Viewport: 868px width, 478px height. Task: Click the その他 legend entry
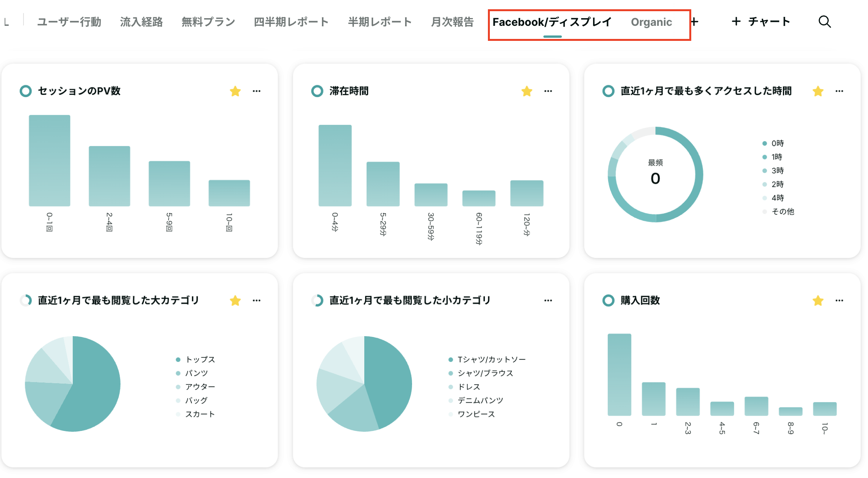tap(778, 212)
